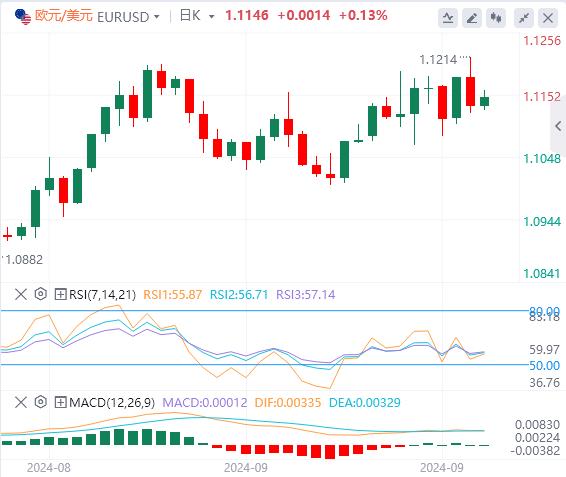This screenshot has width=566, height=477.
Task: Click the DIF:0.00335 value
Action: click(288, 402)
